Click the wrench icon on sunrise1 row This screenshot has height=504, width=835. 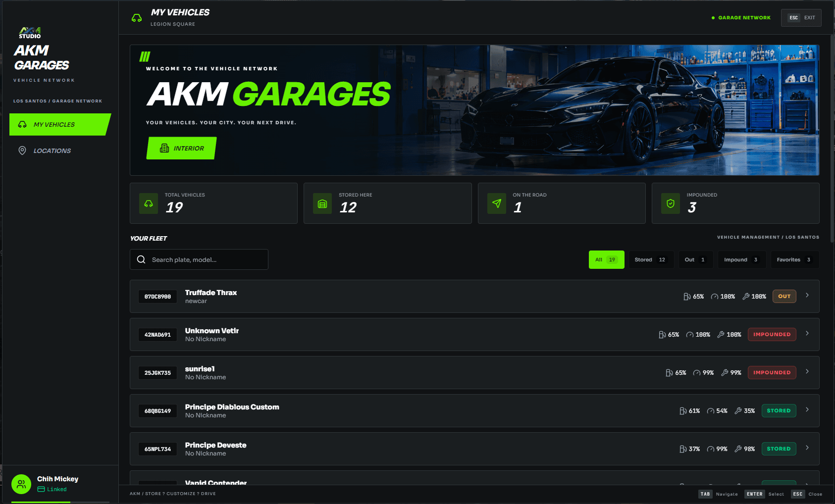[725, 373]
